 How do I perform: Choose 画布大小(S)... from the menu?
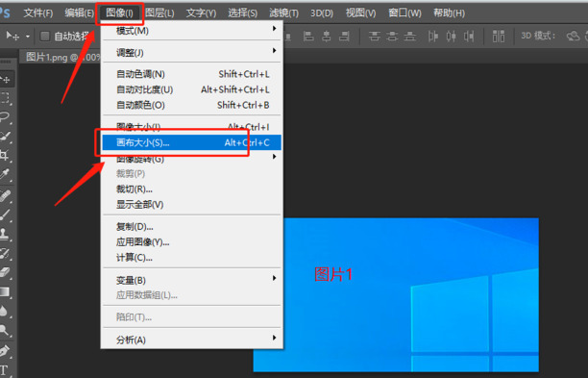tap(191, 142)
